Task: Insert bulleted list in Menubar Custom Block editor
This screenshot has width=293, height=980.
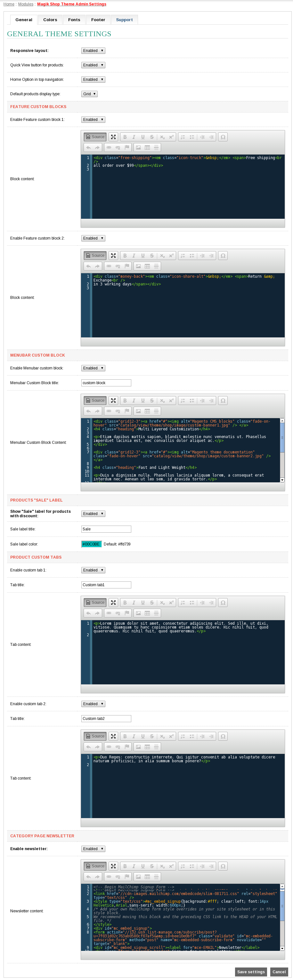Action: point(191,401)
